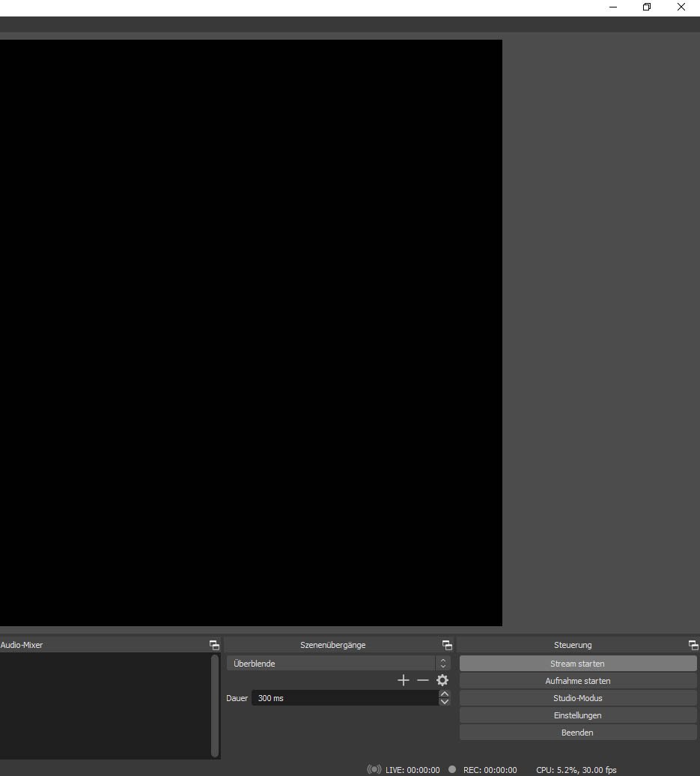Click the Steuerung panel title
Image resolution: width=700 pixels, height=776 pixels.
(x=573, y=645)
